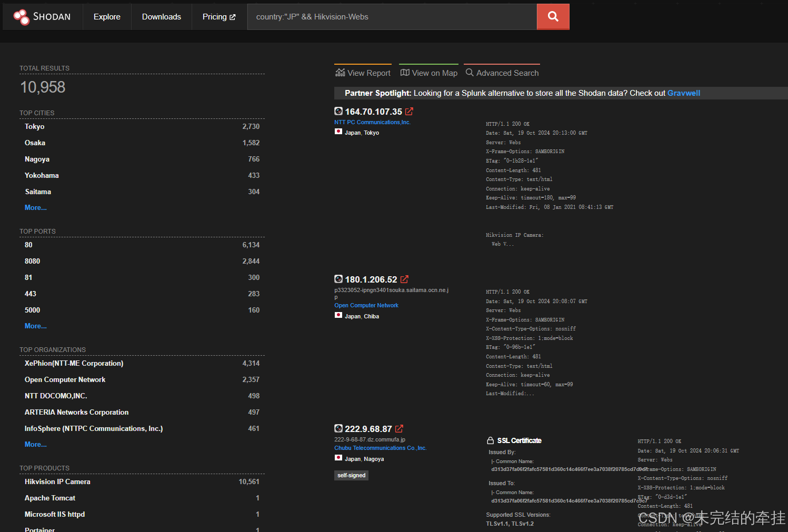
Task: Switch to View on Map
Action: [428, 73]
